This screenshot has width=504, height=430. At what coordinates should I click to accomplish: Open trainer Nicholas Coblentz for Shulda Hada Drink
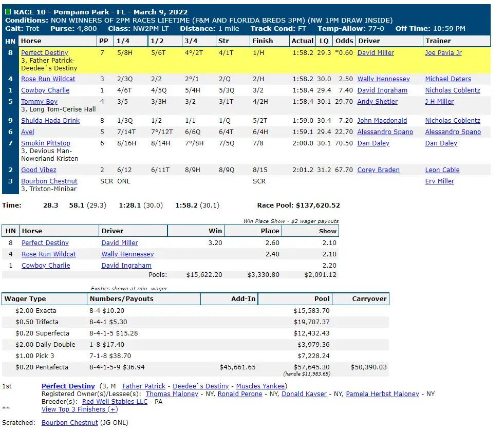click(x=453, y=121)
